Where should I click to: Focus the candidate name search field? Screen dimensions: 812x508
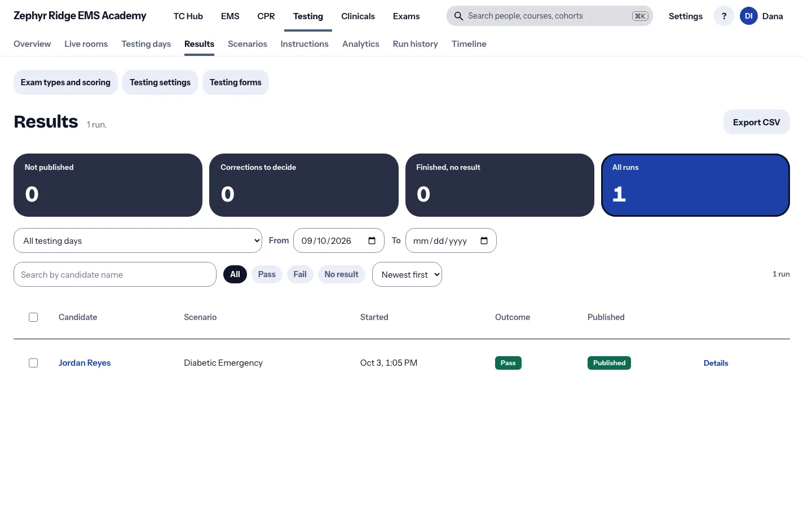[115, 274]
